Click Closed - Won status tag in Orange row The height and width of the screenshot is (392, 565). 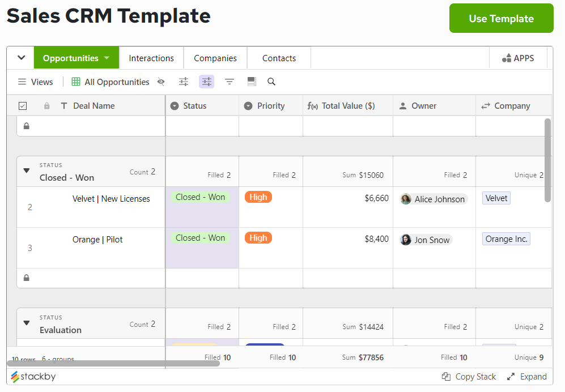[201, 238]
